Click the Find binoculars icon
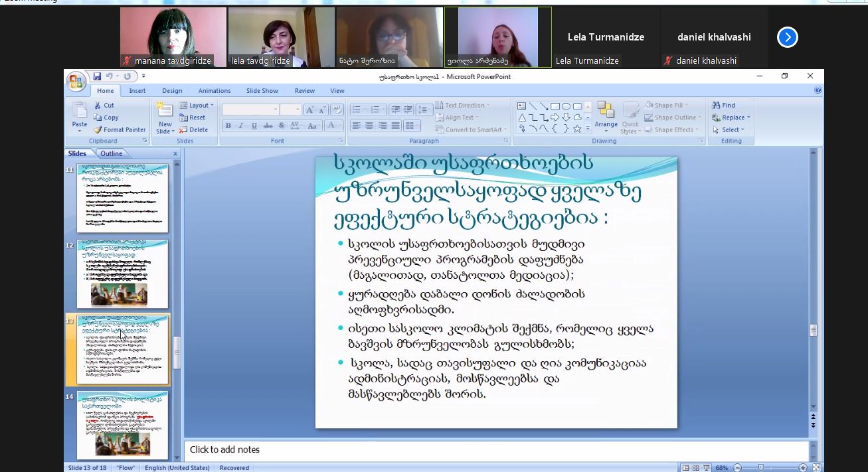 716,106
